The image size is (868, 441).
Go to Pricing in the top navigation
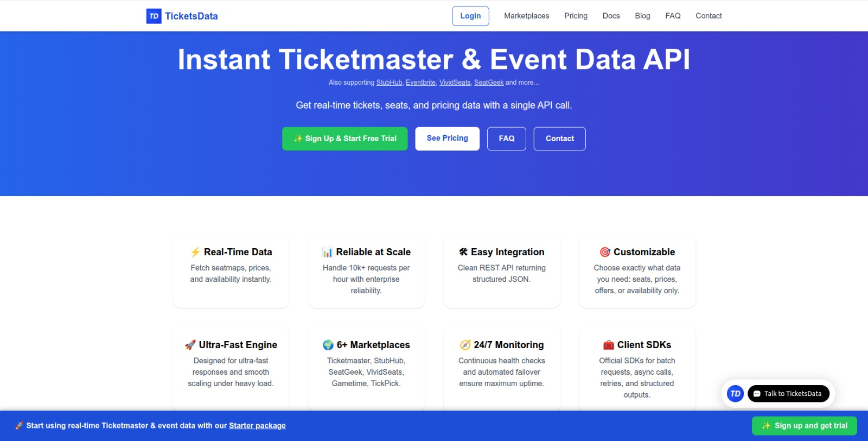[x=576, y=16]
